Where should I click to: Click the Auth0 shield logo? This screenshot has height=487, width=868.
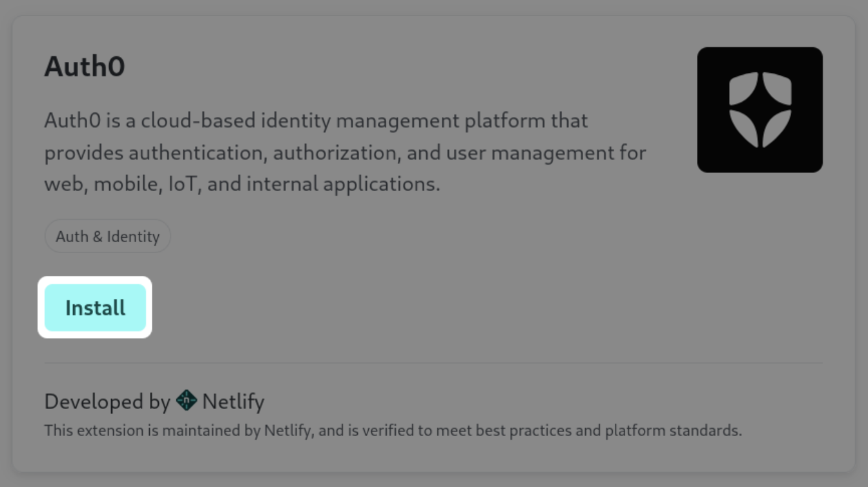pyautogui.click(x=759, y=110)
